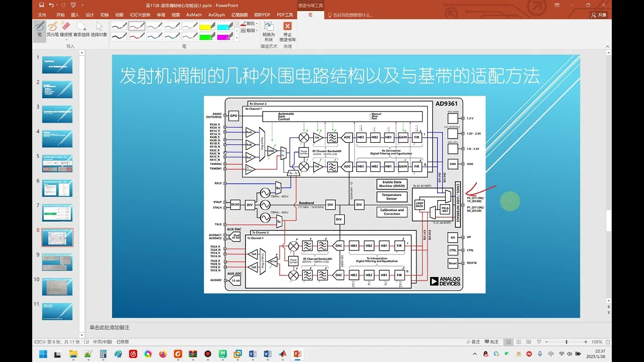Open MATLAB from the taskbar
This screenshot has height=362, width=644.
[282, 354]
